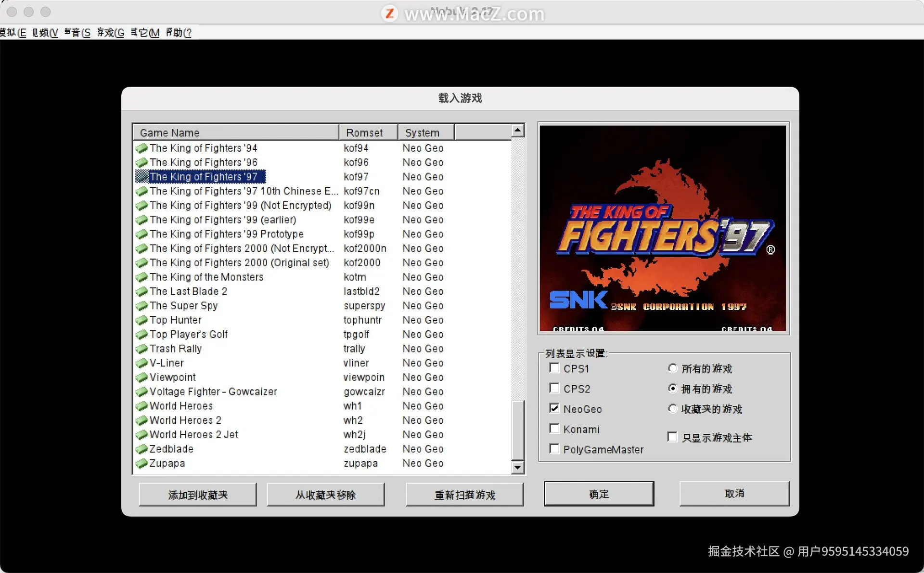This screenshot has width=924, height=573.
Task: Sort the list by System column header
Action: (426, 132)
